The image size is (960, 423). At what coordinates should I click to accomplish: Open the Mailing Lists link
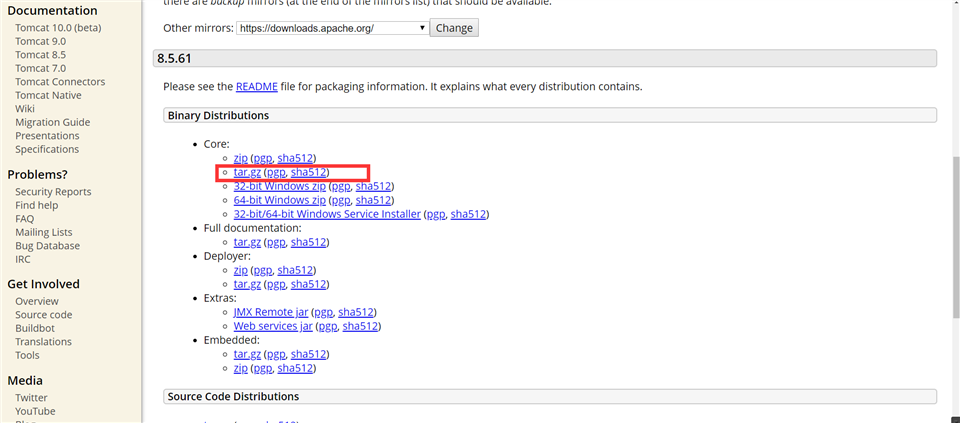coord(43,232)
